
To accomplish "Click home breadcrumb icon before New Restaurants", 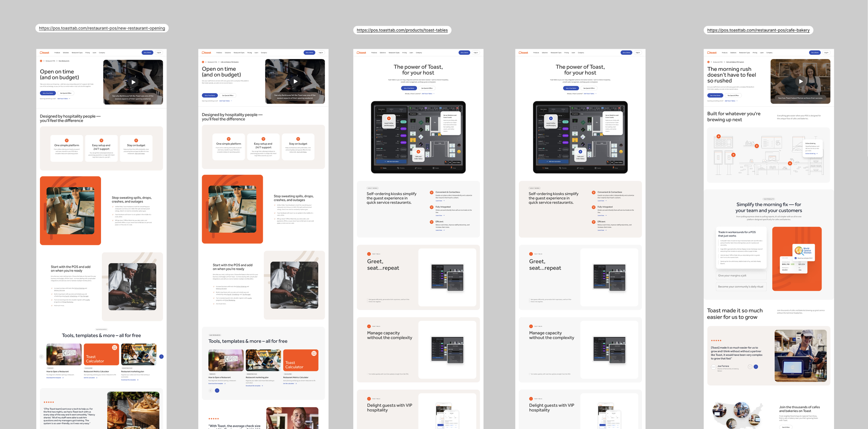I will pos(41,61).
